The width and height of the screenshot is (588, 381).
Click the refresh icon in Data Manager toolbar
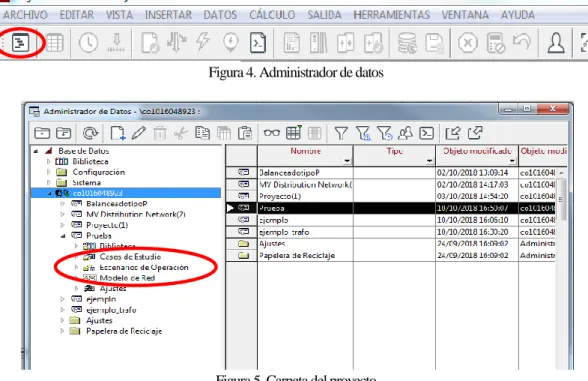pyautogui.click(x=90, y=133)
